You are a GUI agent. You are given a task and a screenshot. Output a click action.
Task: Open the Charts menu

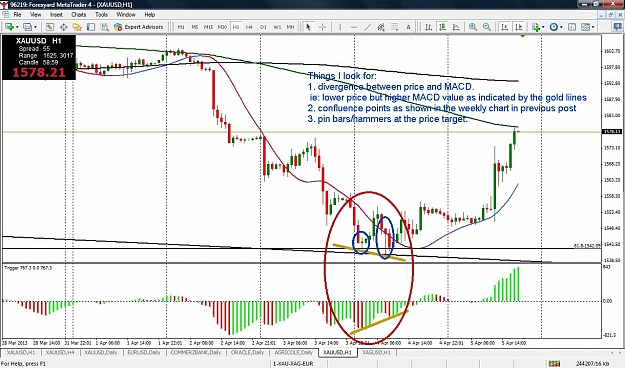pos(79,14)
